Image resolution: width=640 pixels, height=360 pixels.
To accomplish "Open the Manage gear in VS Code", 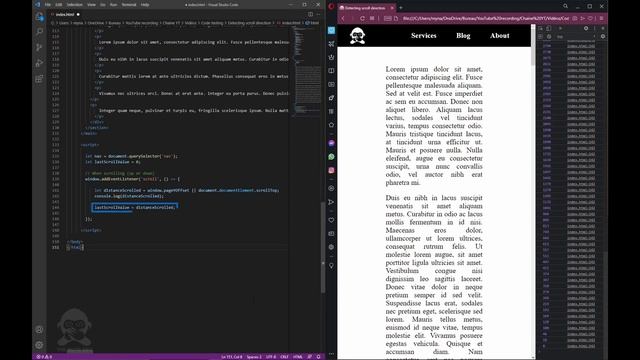I will [x=39, y=345].
